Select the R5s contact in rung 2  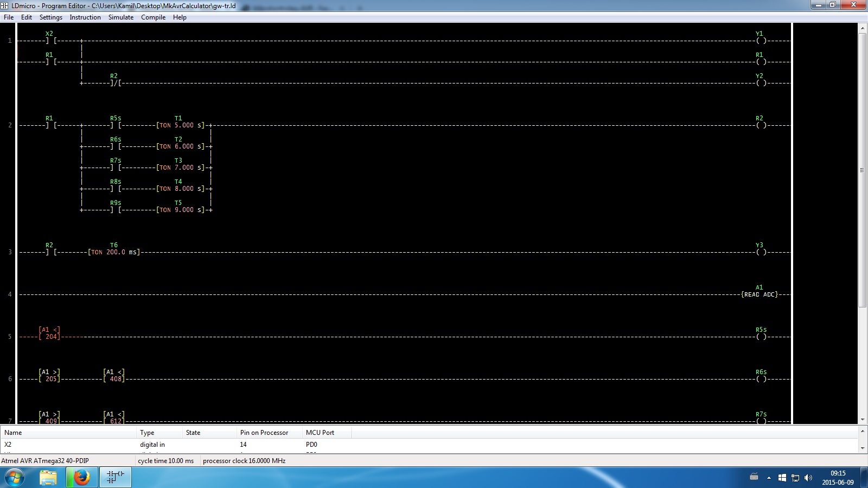coord(115,122)
